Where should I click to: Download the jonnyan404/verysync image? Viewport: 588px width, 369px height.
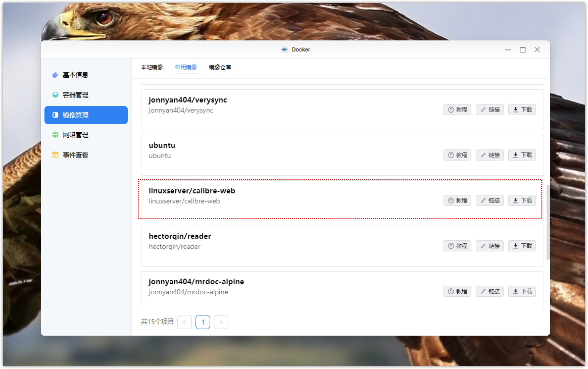tap(522, 110)
